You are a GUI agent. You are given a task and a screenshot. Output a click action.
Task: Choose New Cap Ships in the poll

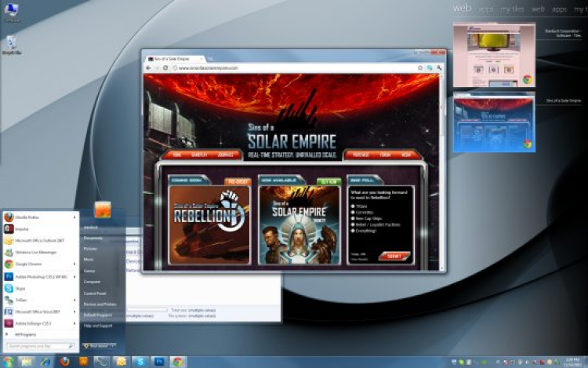(353, 218)
